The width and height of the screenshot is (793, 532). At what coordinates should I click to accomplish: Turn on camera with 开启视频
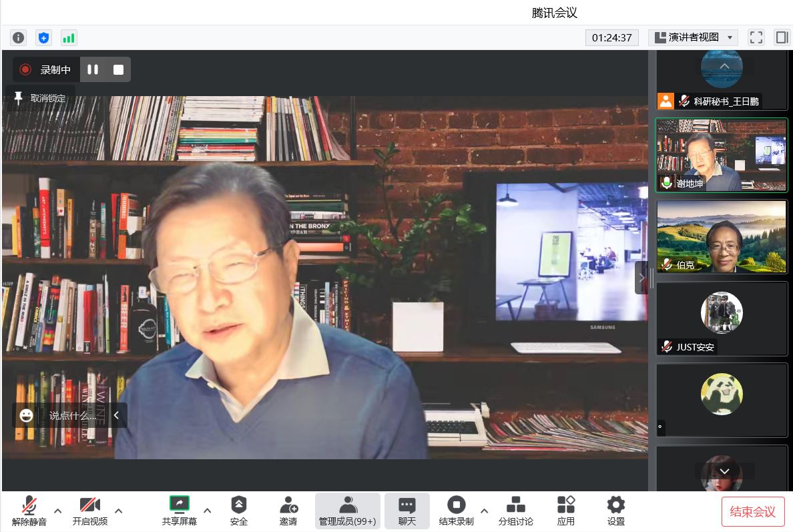(89, 511)
